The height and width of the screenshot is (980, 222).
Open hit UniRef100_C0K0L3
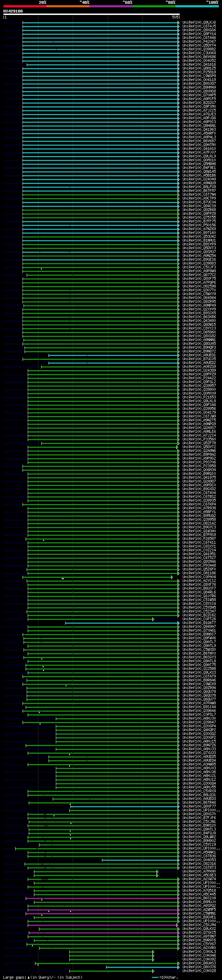pos(199,951)
